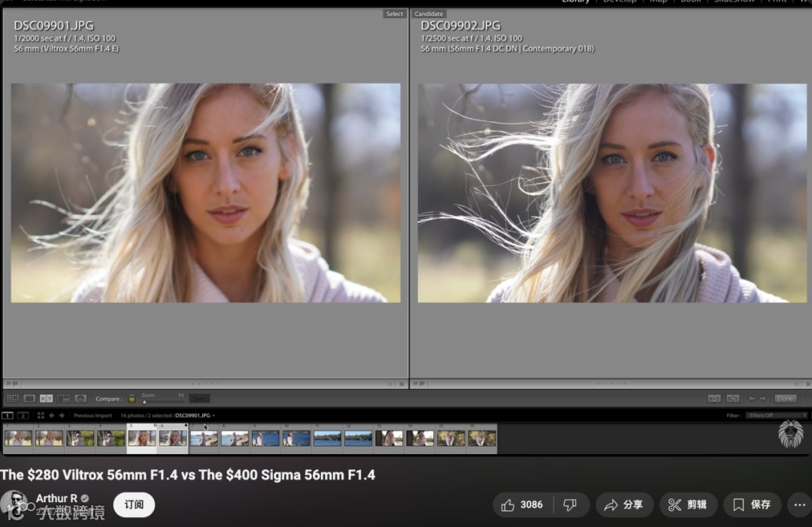Open the Library module tab
The image size is (812, 527).
click(x=575, y=2)
